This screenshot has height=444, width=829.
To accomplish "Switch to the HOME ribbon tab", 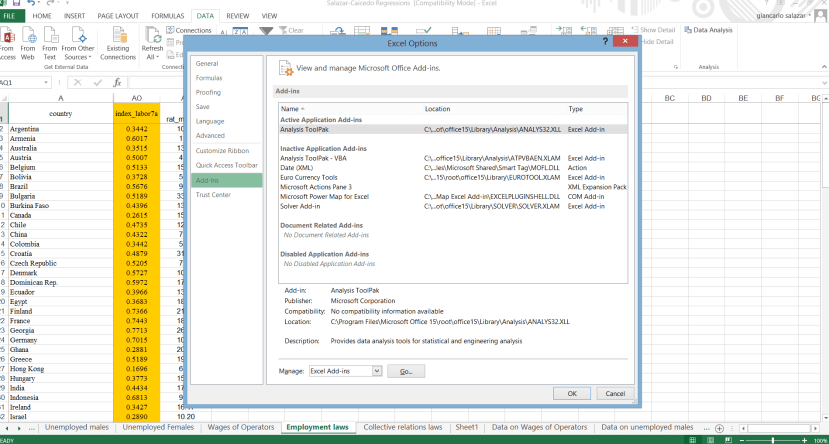I will coord(42,16).
